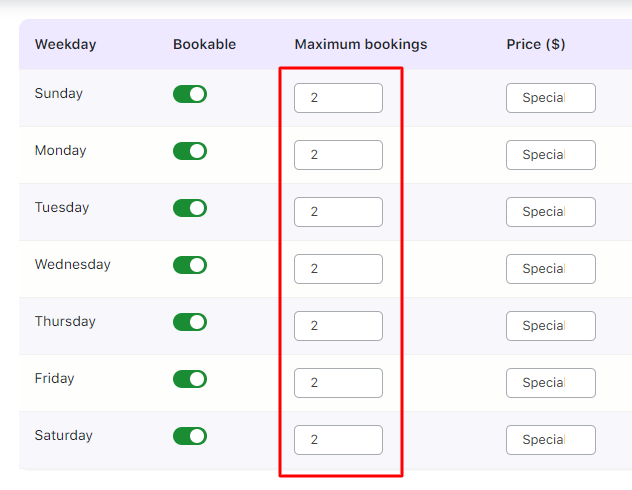Toggle Wednesday bookable switch
Screen dimensions: 632x490
pos(190,265)
